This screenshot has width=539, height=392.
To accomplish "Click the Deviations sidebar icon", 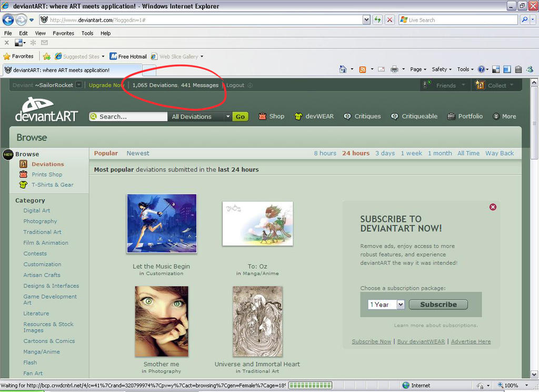I will [23, 164].
